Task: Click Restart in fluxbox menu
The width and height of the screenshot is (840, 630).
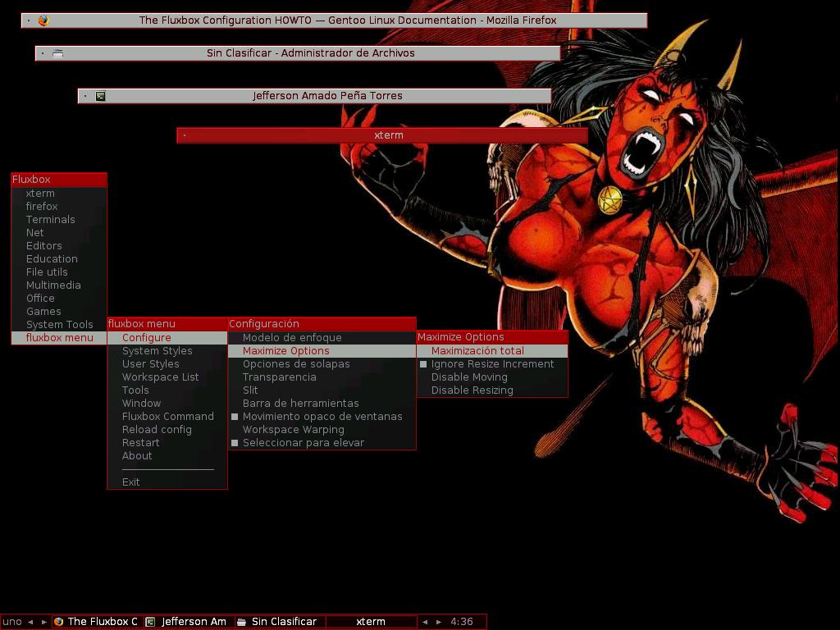Action: pyautogui.click(x=167, y=443)
